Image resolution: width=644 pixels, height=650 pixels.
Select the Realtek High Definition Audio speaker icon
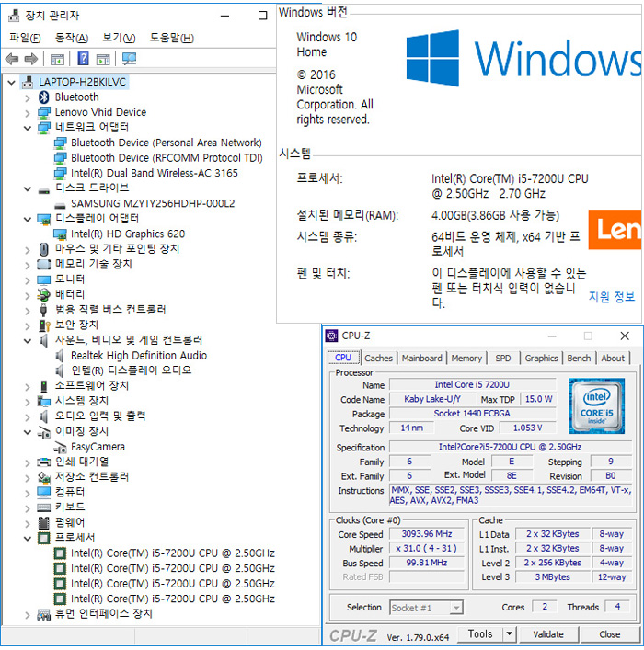tap(60, 355)
